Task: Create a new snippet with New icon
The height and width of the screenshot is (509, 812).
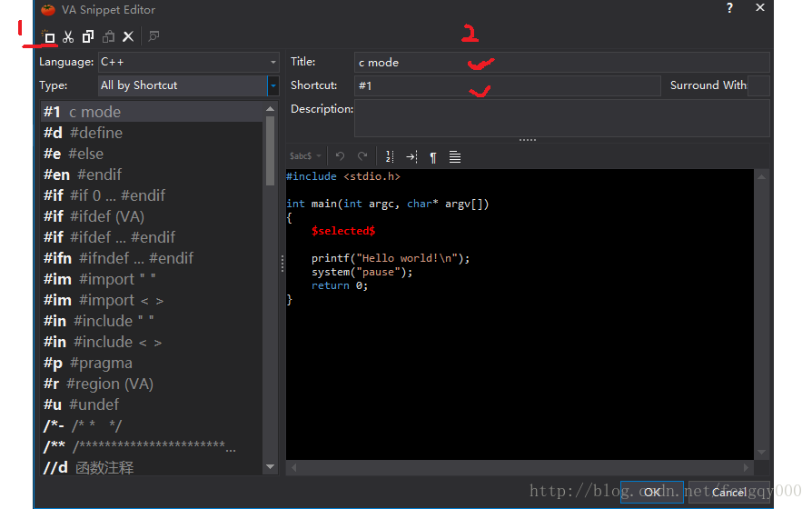Action: point(48,36)
